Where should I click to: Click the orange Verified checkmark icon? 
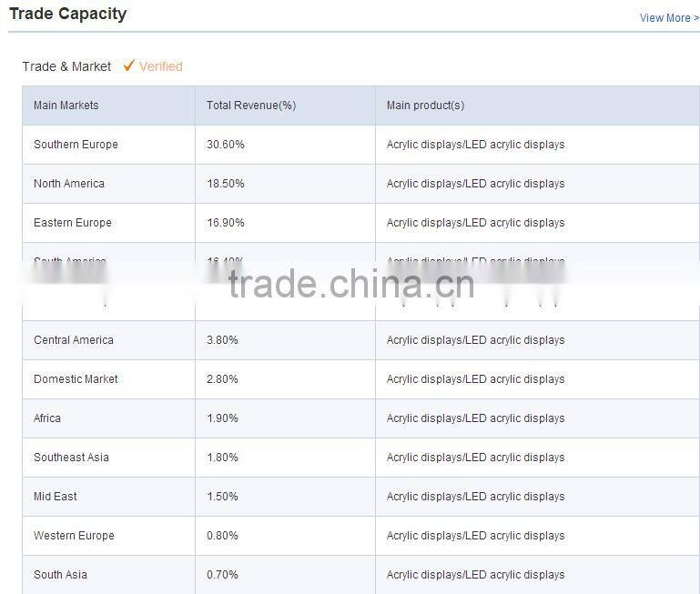129,65
